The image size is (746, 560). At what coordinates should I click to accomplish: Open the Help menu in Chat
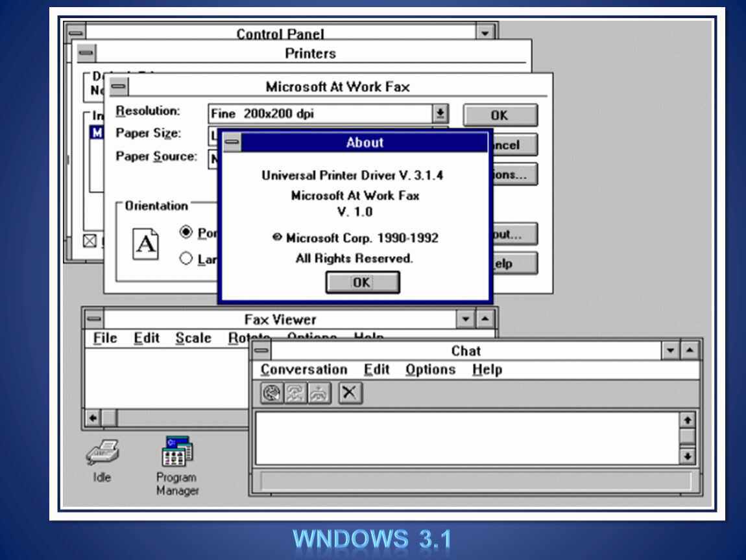(x=487, y=369)
